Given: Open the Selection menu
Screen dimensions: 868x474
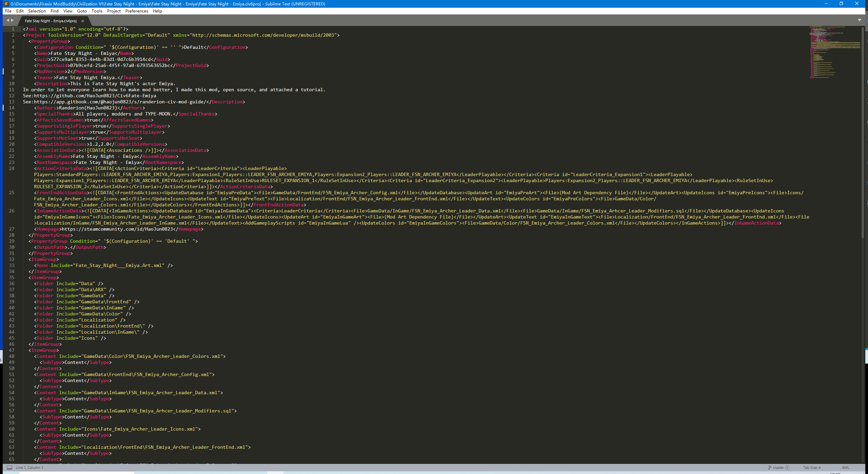Looking at the screenshot, I should click(x=37, y=11).
